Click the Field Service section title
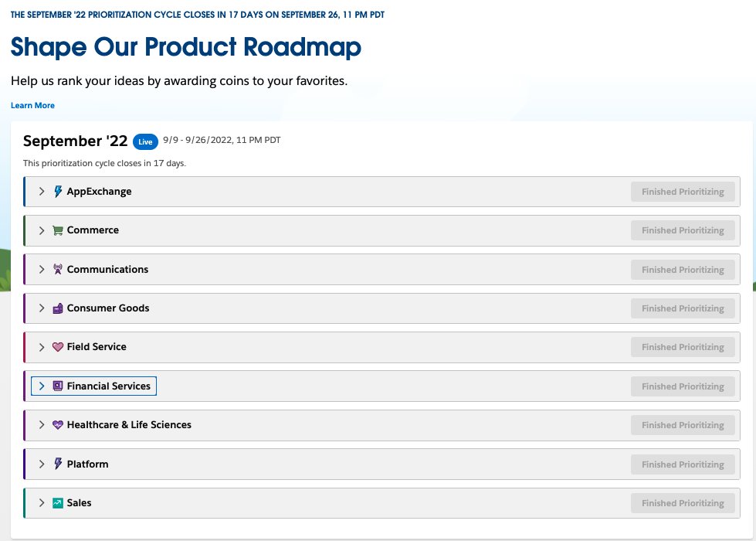 (97, 346)
